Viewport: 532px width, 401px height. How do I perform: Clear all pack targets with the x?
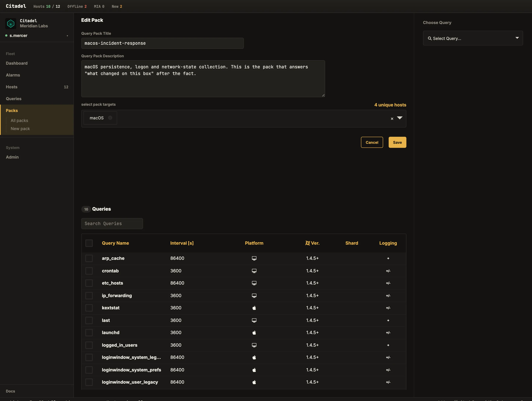392,119
